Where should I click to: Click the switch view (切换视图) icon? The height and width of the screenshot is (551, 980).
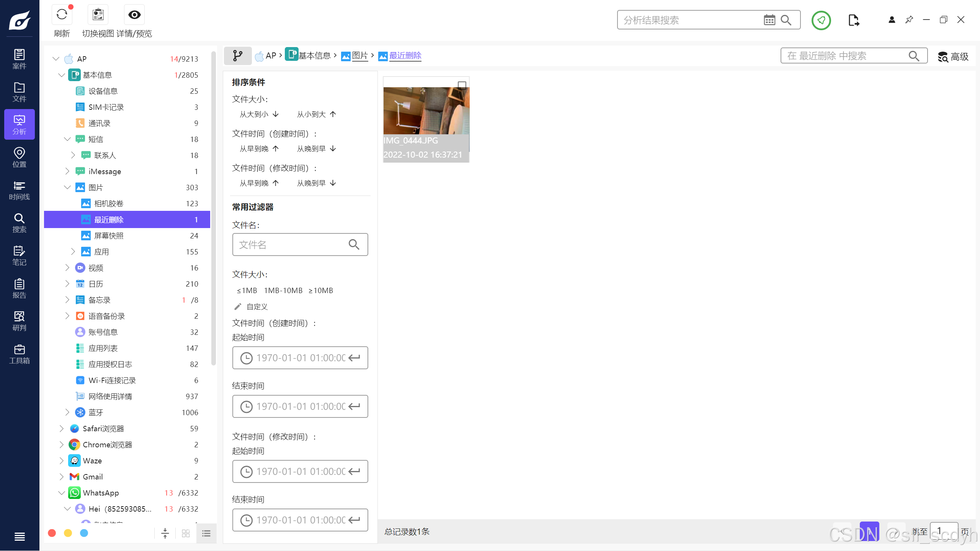point(98,15)
